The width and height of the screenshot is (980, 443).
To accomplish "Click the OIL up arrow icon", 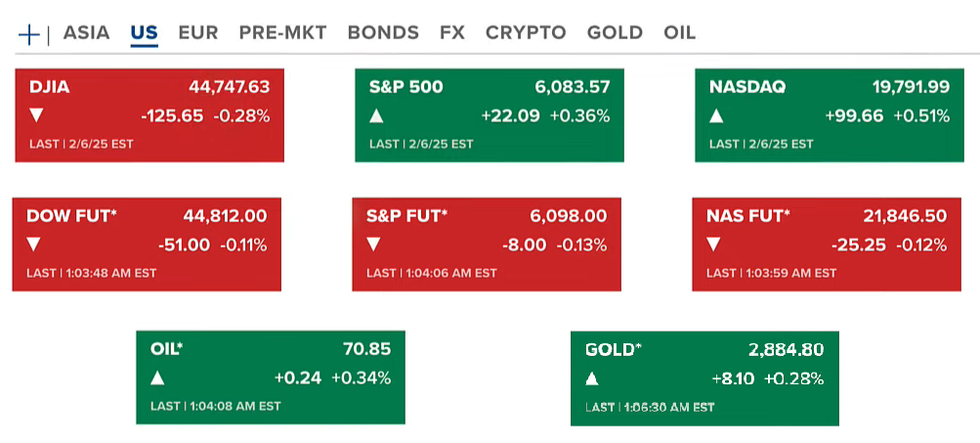I will (x=157, y=378).
